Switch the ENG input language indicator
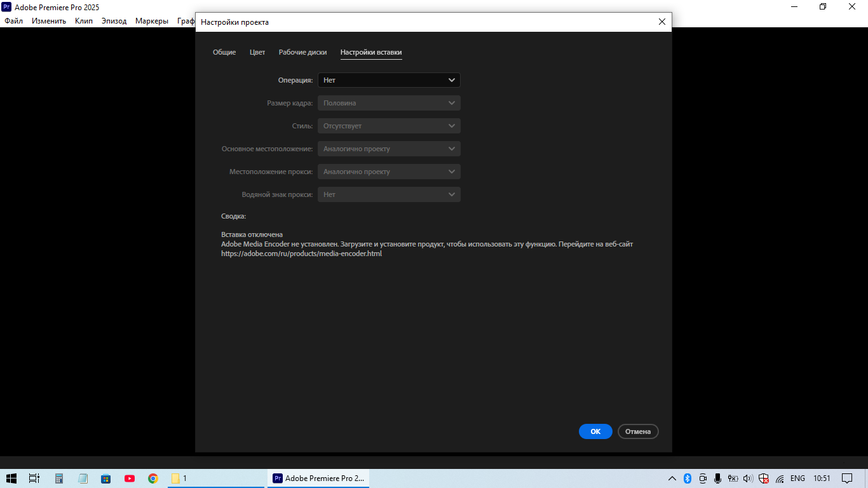This screenshot has height=488, width=868. tap(797, 478)
